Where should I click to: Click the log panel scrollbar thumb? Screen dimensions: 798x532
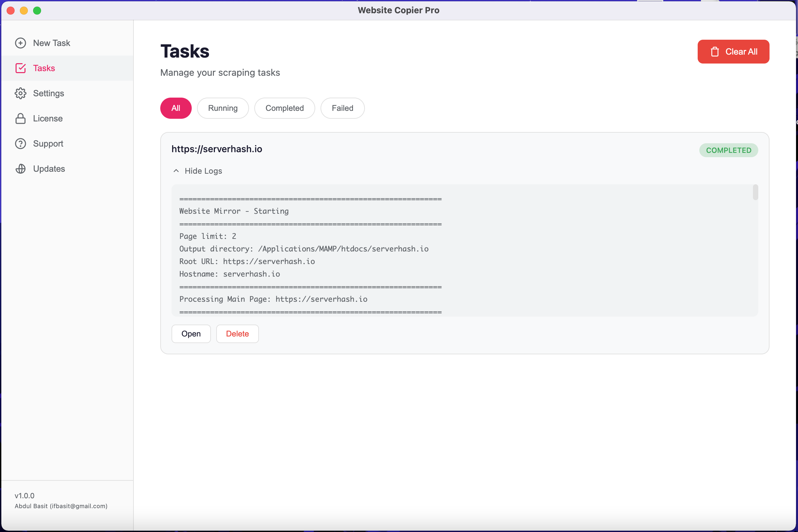(755, 192)
